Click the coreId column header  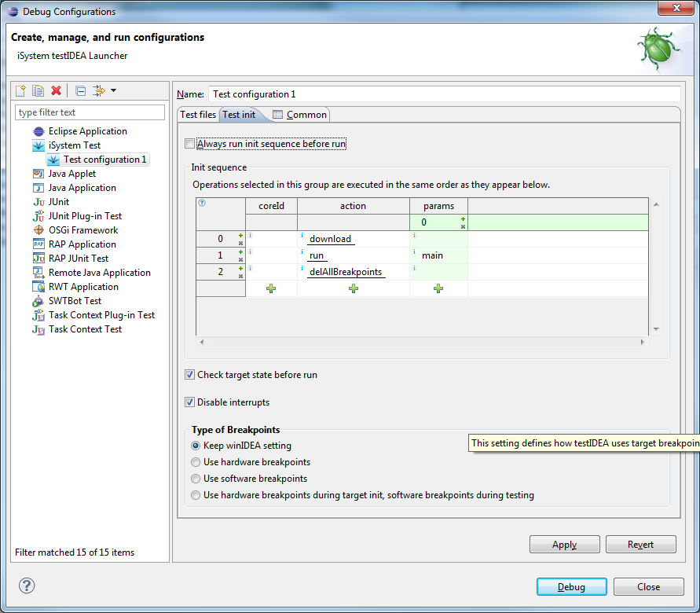click(x=271, y=206)
